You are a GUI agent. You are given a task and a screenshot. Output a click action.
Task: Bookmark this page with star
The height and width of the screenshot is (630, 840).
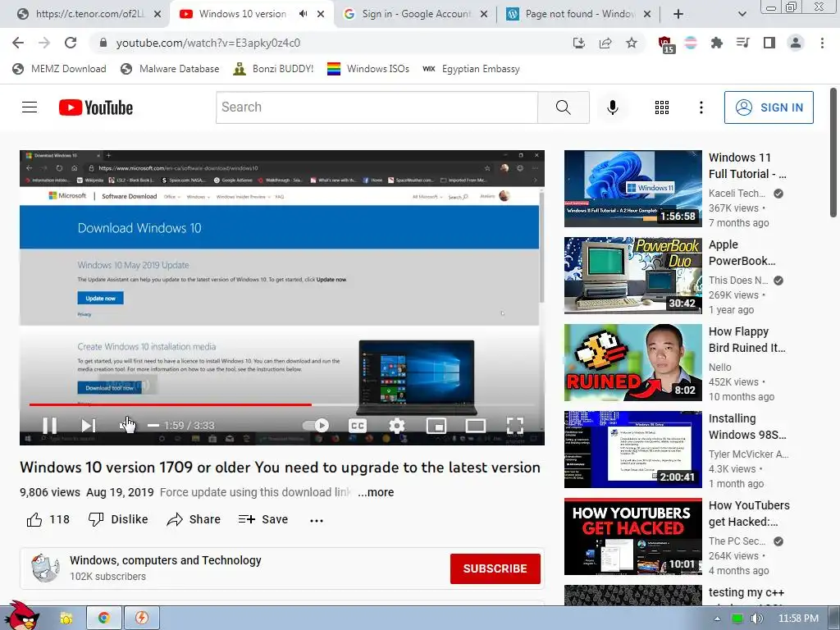point(632,43)
